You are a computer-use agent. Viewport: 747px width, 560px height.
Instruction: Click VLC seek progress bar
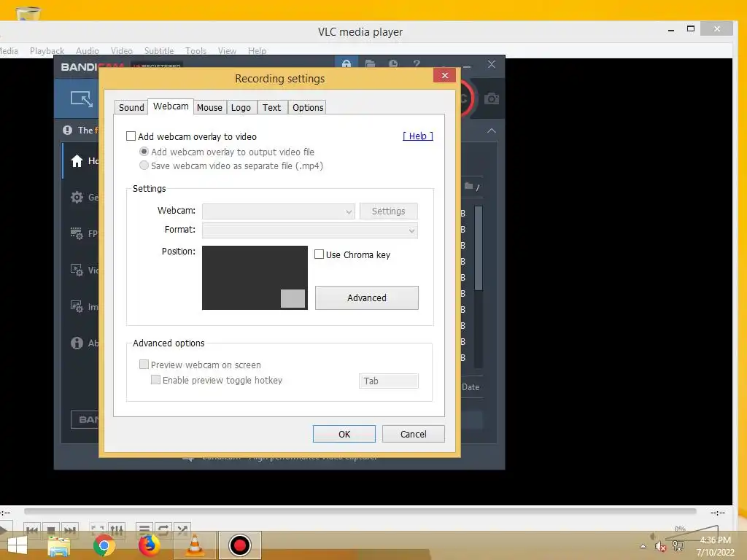(360, 511)
